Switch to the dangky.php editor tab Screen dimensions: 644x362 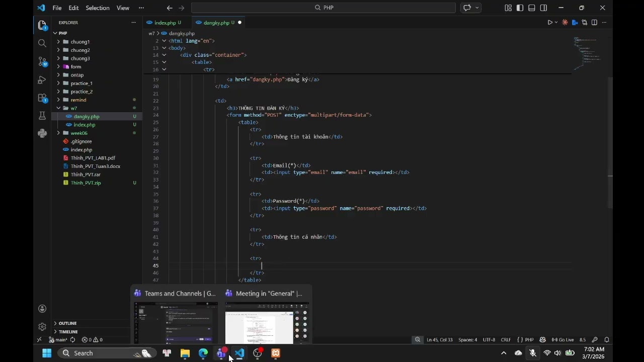tap(219, 23)
